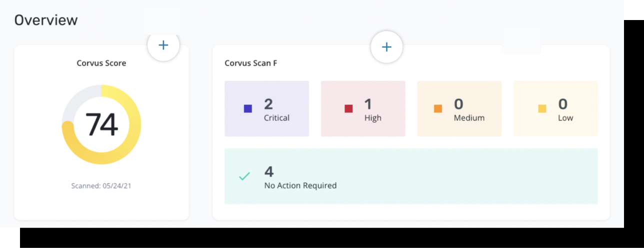Click the yellow ring of the score chart
The image size is (644, 248).
[134, 125]
